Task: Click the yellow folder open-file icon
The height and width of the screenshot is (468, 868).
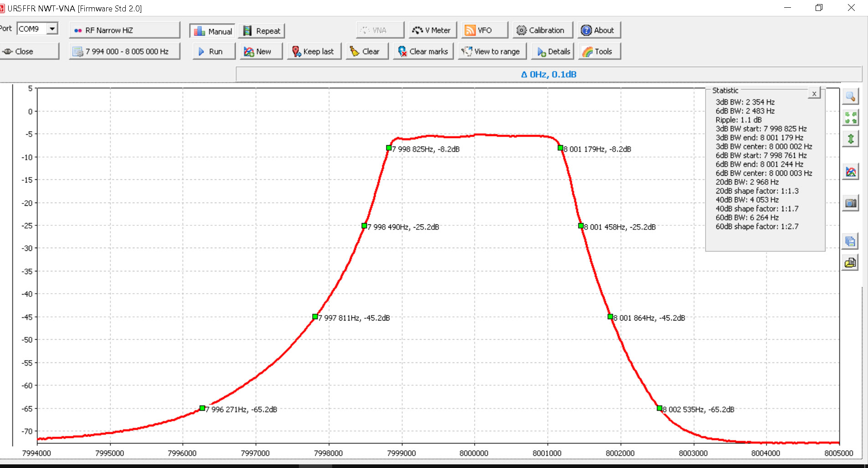Action: [850, 263]
